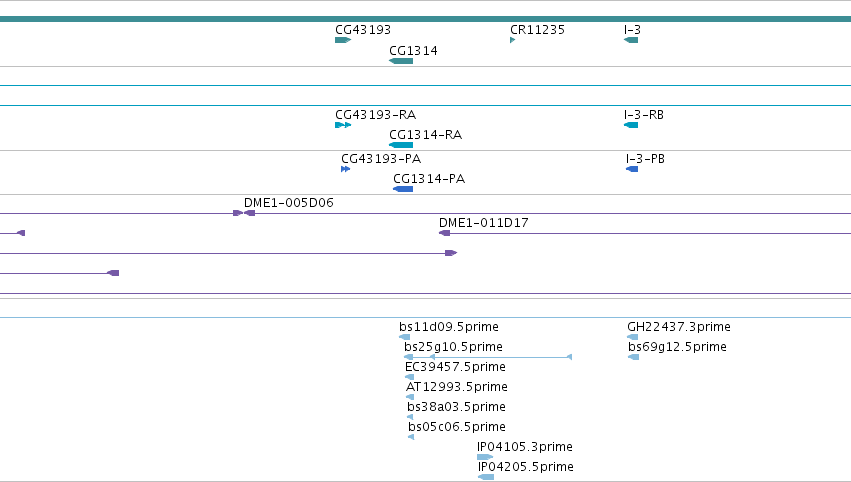
Task: Click the CG43193-RA transcript glyph
Action: tap(343, 125)
